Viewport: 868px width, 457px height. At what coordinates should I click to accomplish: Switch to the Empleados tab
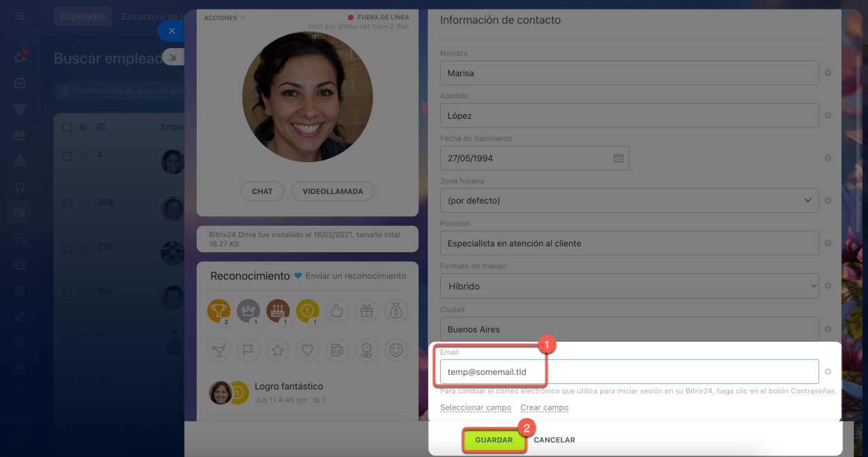(x=83, y=16)
